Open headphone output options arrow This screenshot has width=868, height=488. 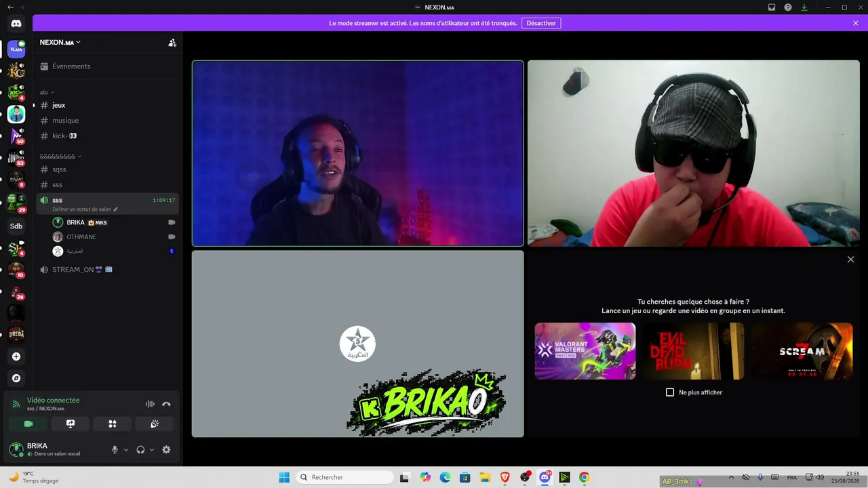(x=151, y=450)
